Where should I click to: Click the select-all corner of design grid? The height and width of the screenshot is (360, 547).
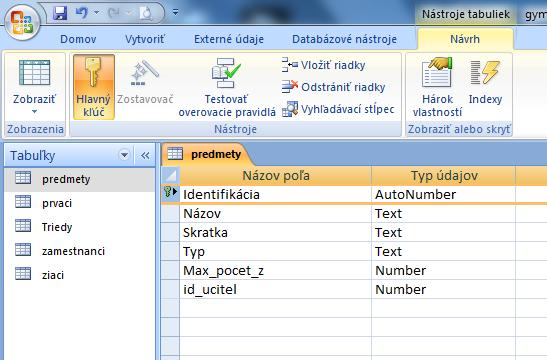pyautogui.click(x=171, y=175)
